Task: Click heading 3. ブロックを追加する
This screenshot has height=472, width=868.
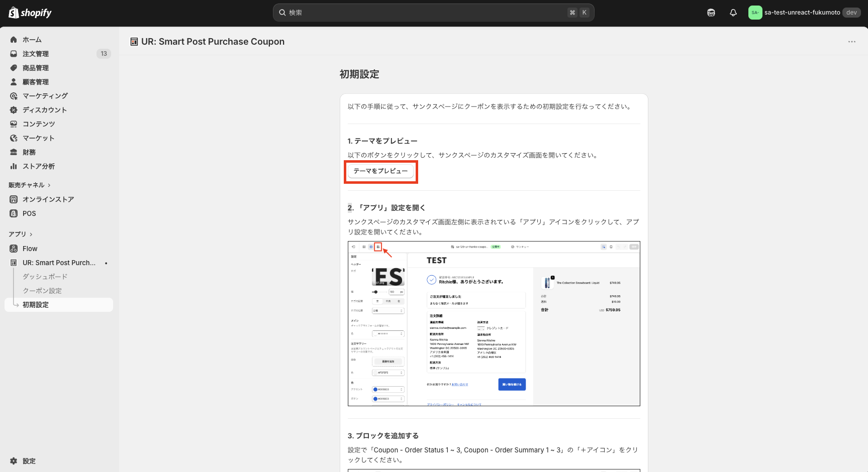Action: pos(383,436)
